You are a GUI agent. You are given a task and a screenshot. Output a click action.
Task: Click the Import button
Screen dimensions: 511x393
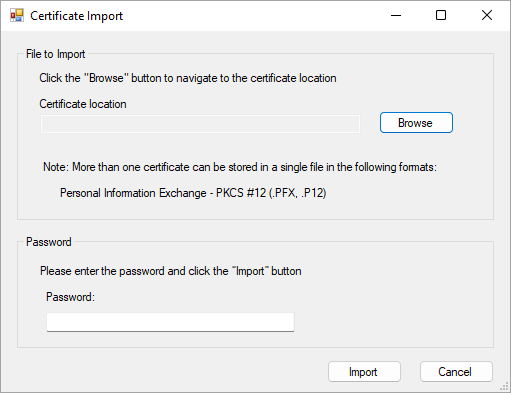(364, 372)
